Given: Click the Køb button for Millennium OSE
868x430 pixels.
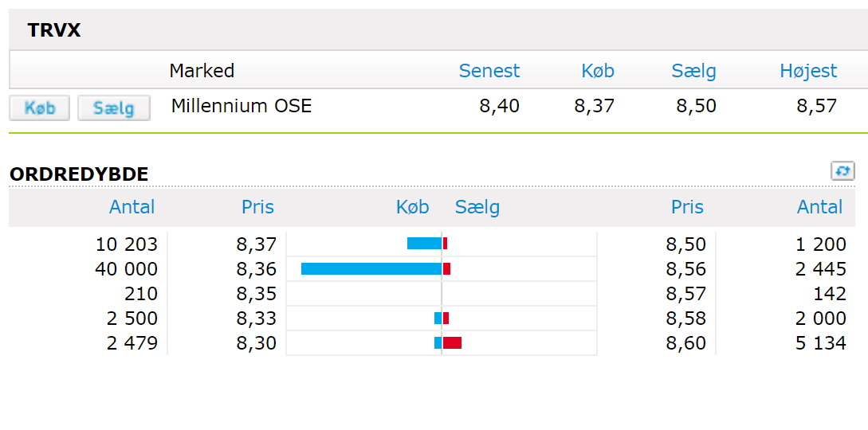Looking at the screenshot, I should click(x=40, y=107).
